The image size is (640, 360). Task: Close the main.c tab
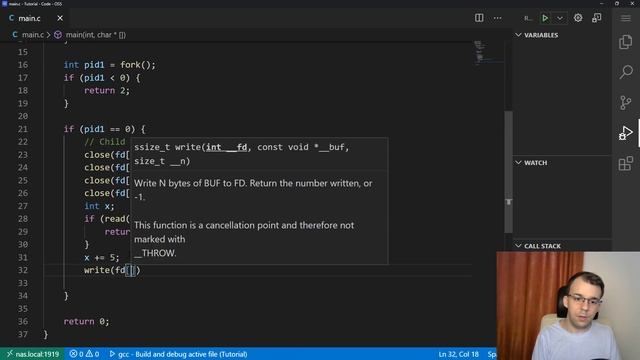[x=60, y=18]
